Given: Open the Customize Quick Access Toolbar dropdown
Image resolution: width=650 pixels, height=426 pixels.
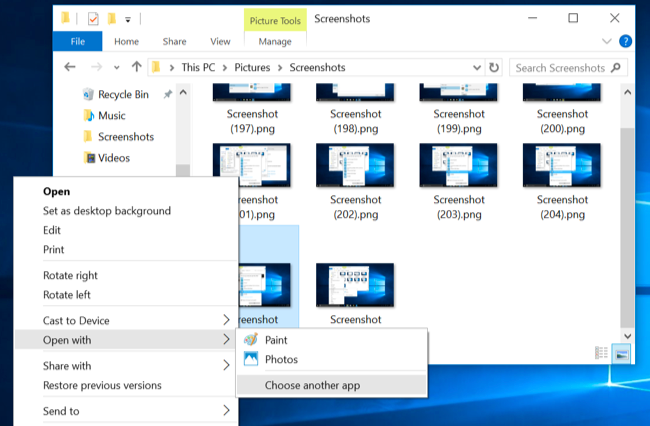Looking at the screenshot, I should pyautogui.click(x=128, y=19).
